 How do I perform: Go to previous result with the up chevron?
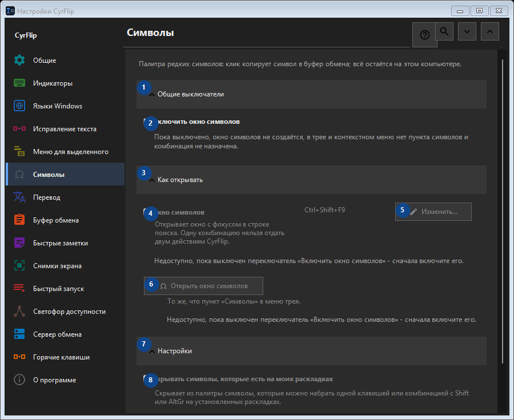coord(490,31)
